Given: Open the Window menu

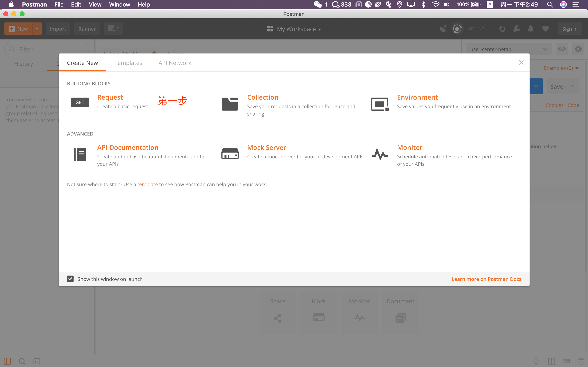Looking at the screenshot, I should [120, 4].
